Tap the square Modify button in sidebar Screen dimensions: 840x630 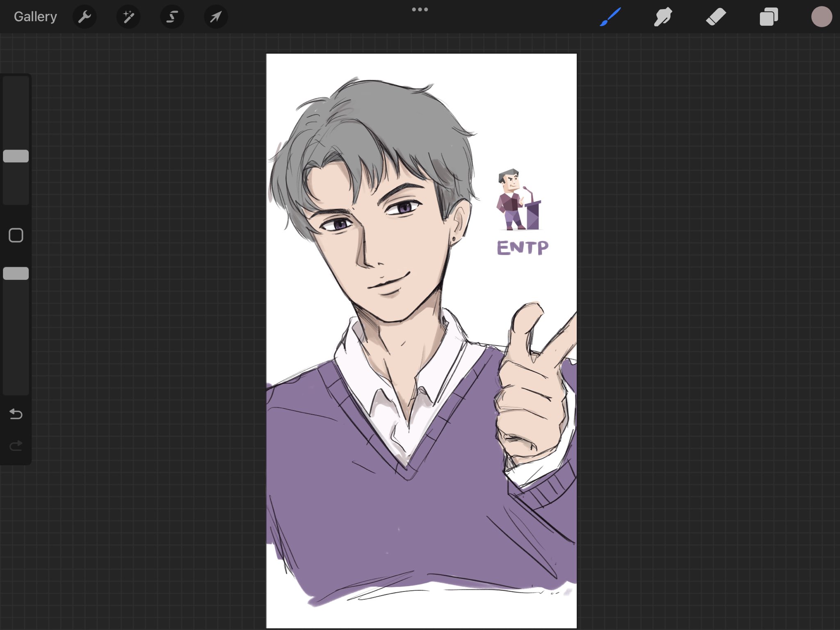pos(16,235)
